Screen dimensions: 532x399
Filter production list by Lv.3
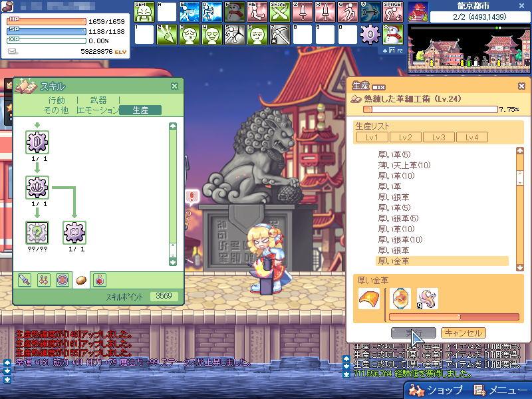point(439,138)
